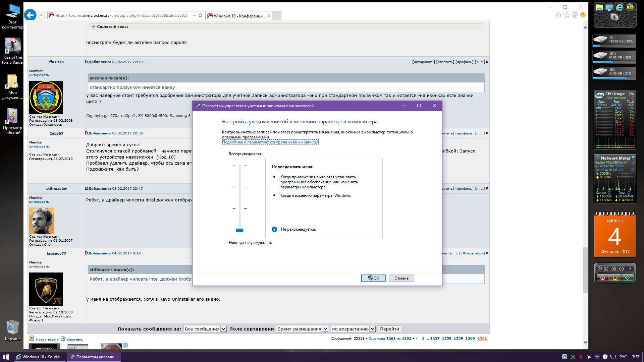This screenshot has height=362, width=644.
Task: Open the по возрастанию order dropdown
Action: (353, 329)
